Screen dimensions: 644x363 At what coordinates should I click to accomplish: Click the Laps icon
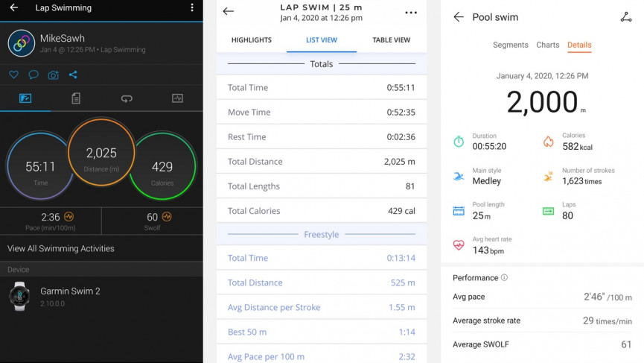click(x=548, y=211)
